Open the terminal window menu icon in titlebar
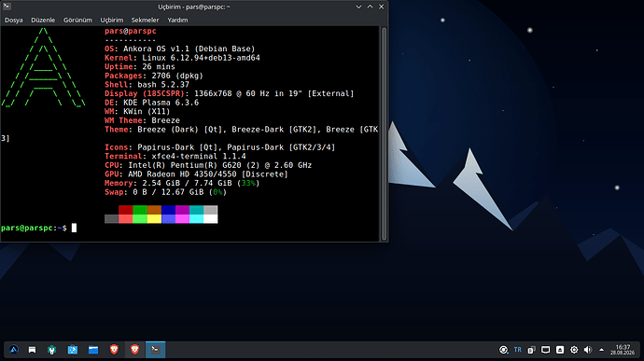Image resolution: width=644 pixels, height=361 pixels. pyautogui.click(x=7, y=7)
